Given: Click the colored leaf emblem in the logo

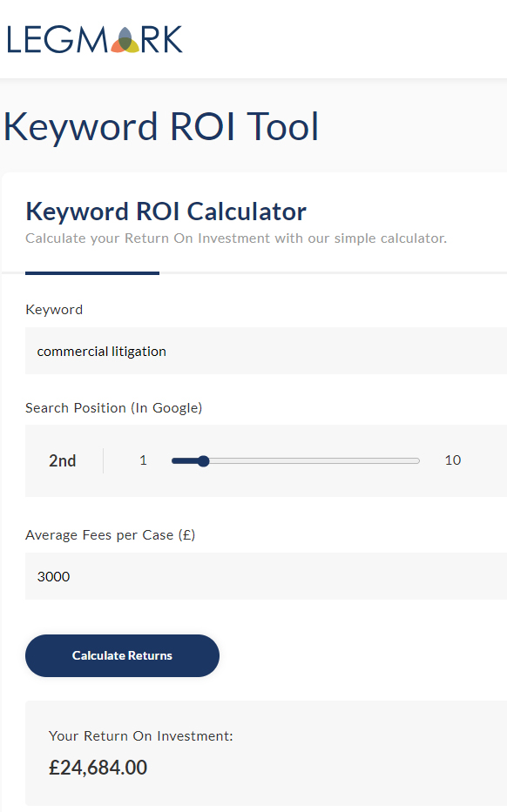Looking at the screenshot, I should (125, 40).
